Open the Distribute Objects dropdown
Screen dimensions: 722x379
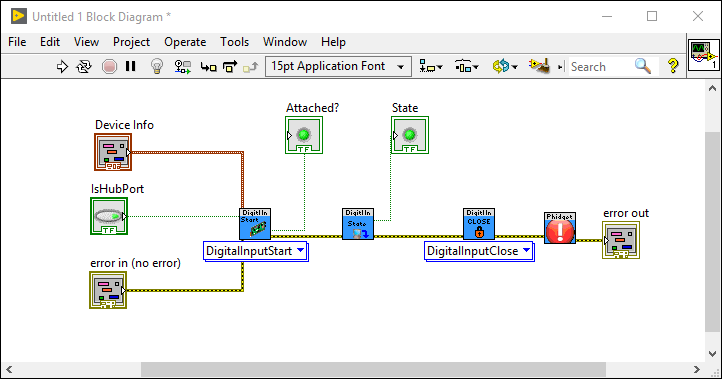coord(466,67)
